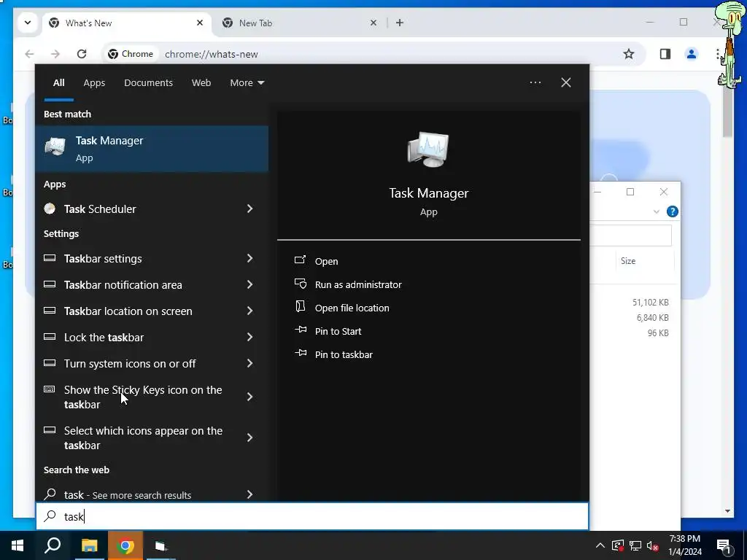Open the Chrome profile avatar
The image size is (747, 560).
tap(692, 54)
